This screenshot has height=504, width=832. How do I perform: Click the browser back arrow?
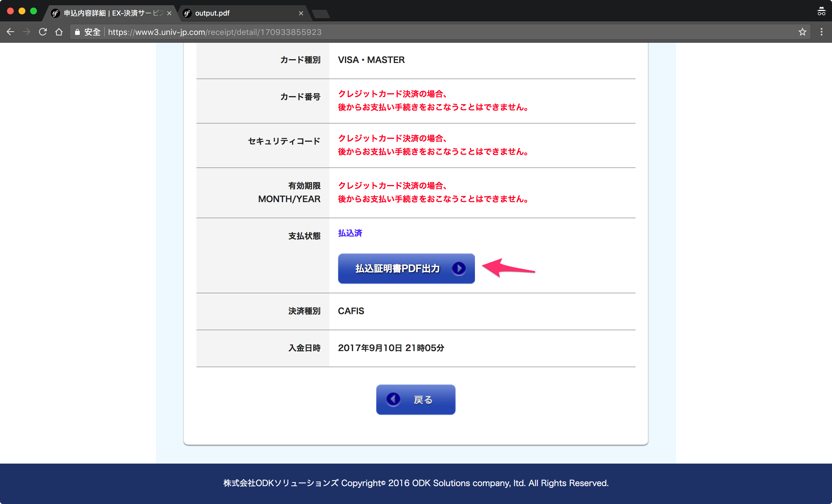pos(10,32)
